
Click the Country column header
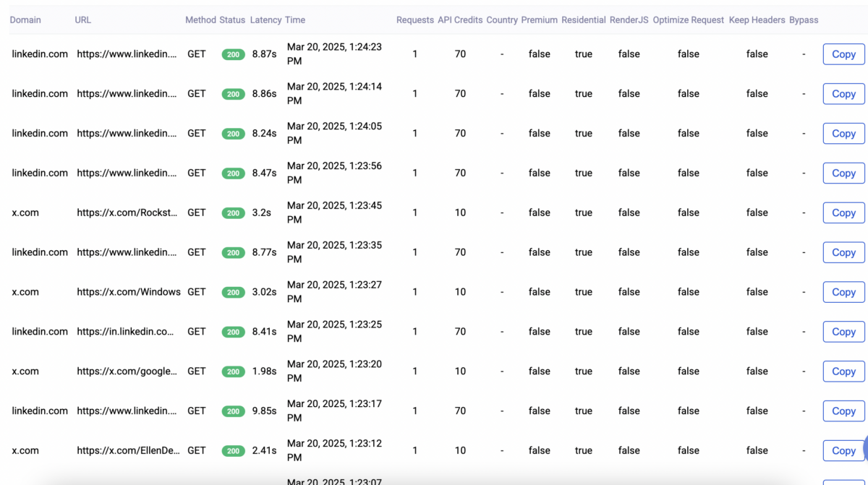click(x=502, y=20)
